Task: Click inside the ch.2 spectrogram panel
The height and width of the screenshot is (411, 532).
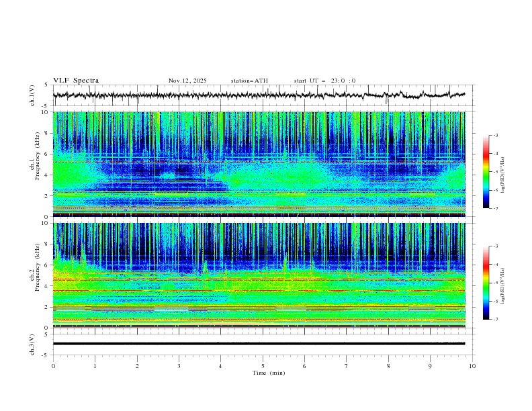Action: 259,275
